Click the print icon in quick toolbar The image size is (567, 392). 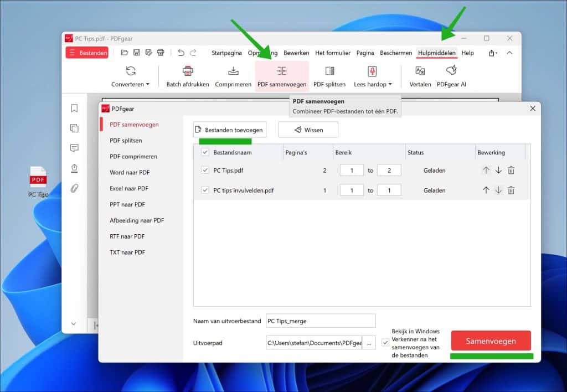tap(161, 53)
